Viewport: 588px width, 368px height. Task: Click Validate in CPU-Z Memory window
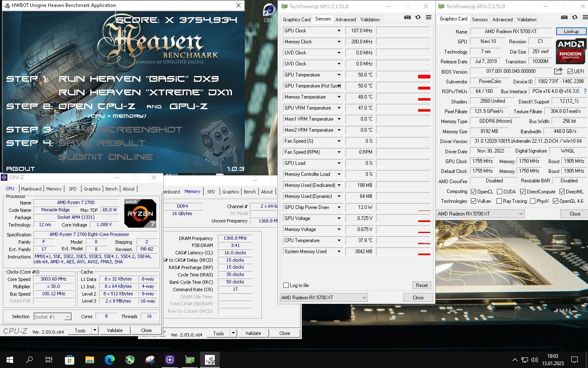tap(253, 333)
